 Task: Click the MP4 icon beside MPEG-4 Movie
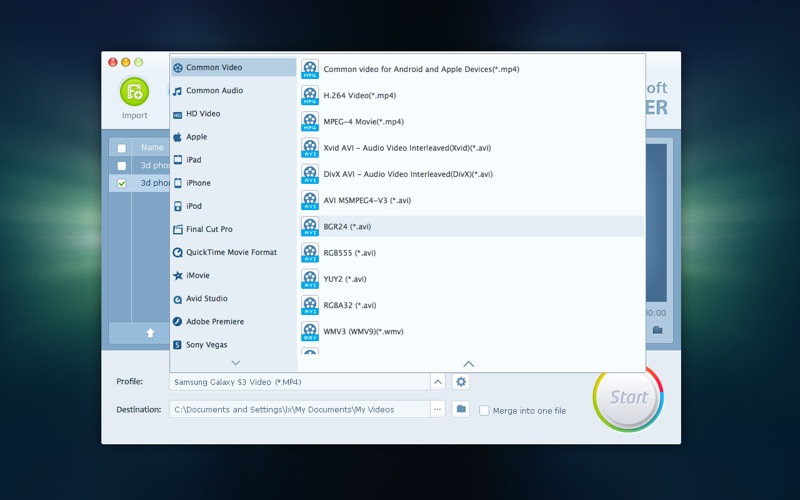[310, 121]
